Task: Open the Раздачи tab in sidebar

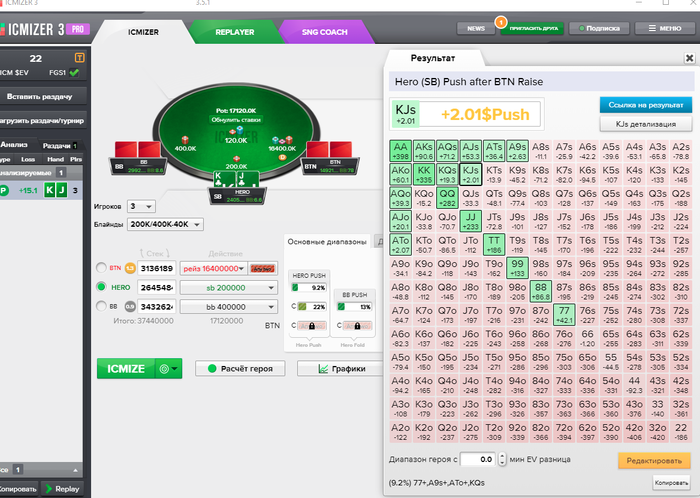Action: coord(60,145)
